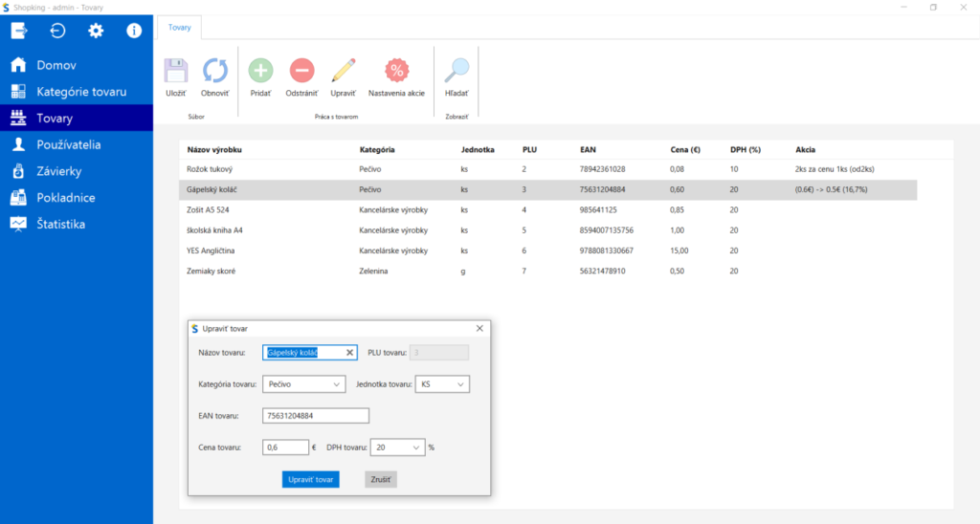
Task: Open the settings gear in sidebar
Action: pos(96,31)
